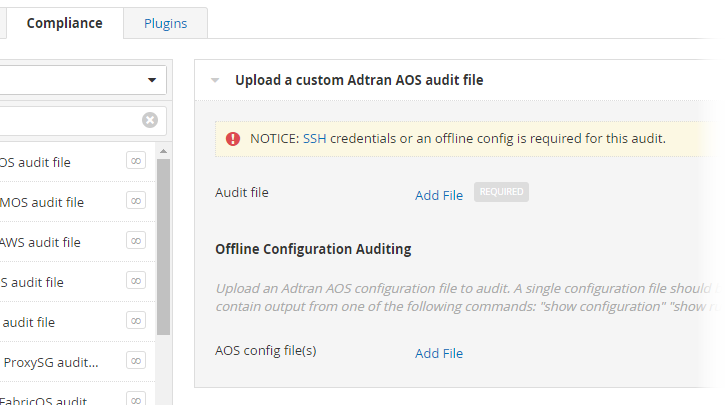Click the audit list vertical scrollbar
This screenshot has height=405, width=726.
pyautogui.click(x=164, y=250)
